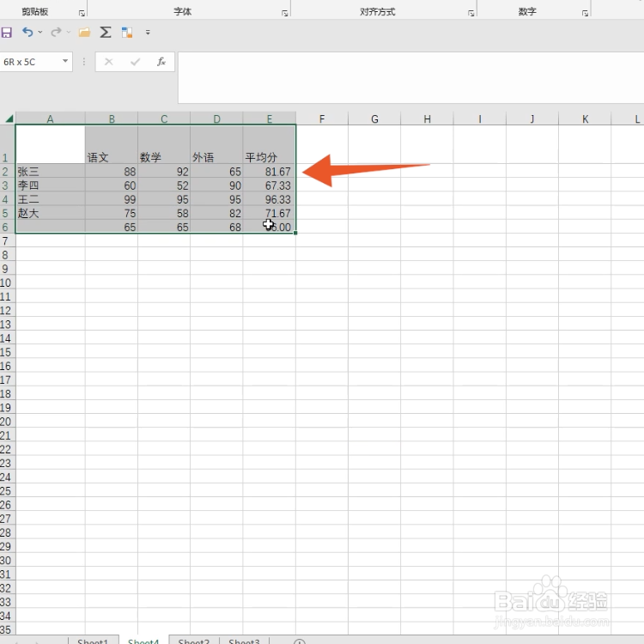Select column C header
Screen dimensions: 644x644
[164, 118]
